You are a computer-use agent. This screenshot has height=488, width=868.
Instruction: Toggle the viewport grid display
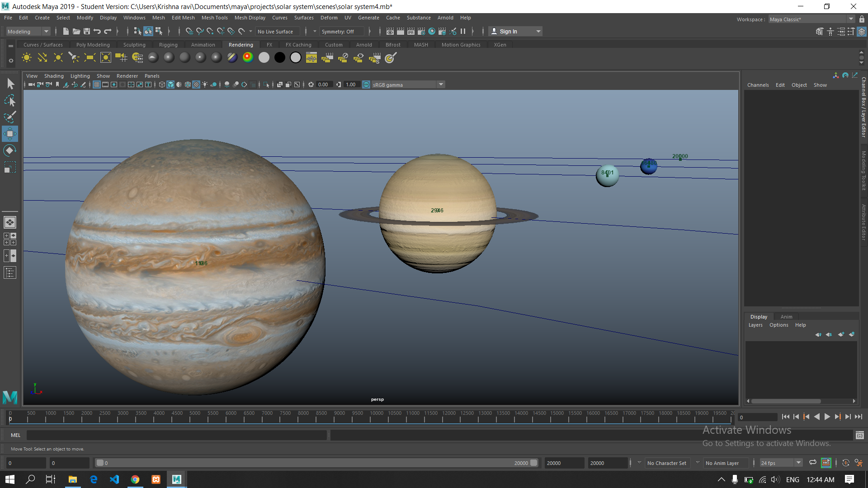(97, 84)
